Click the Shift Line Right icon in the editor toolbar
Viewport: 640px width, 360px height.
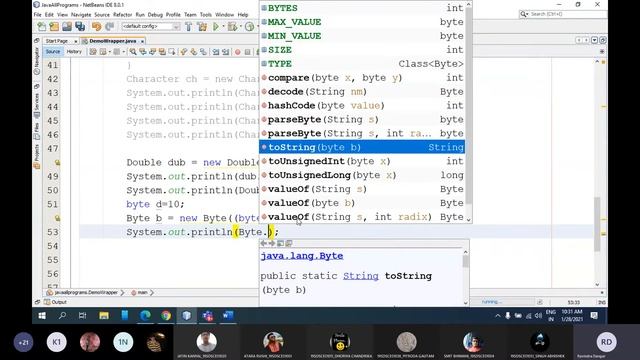pos(226,52)
